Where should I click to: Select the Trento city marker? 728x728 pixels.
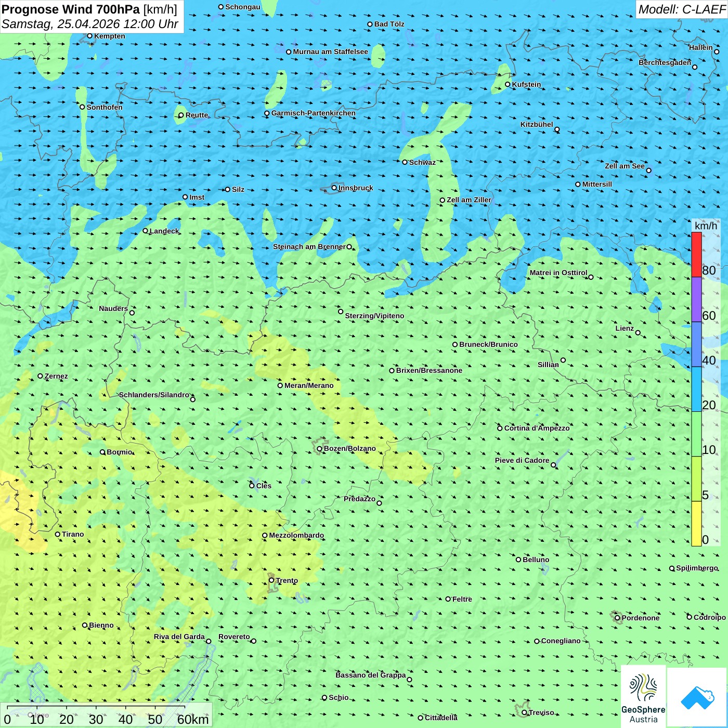tap(271, 580)
